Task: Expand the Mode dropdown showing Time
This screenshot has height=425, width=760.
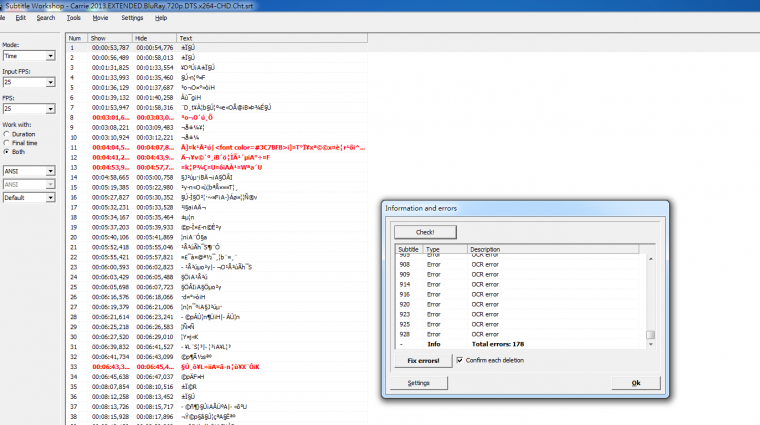Action: coord(50,56)
